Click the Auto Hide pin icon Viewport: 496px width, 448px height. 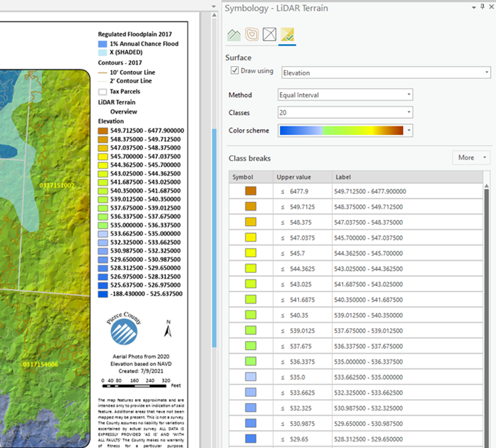pyautogui.click(x=481, y=7)
